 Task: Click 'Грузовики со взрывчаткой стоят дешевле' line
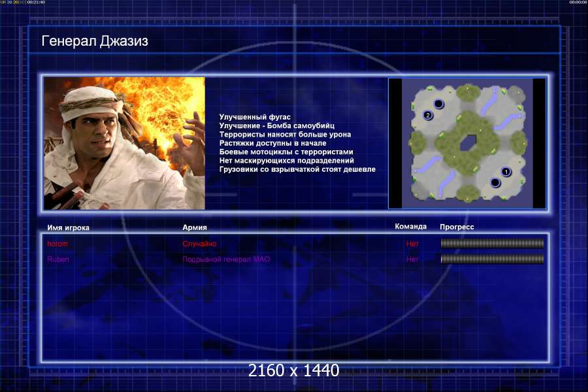point(297,169)
